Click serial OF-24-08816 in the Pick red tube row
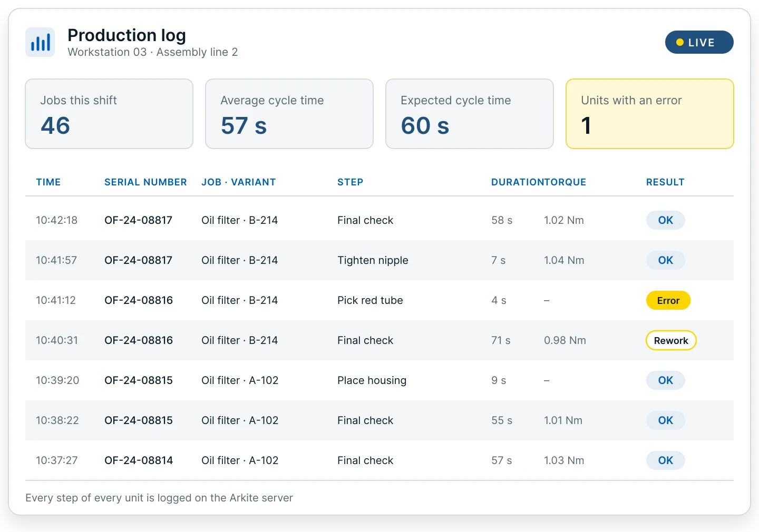 [x=139, y=300]
